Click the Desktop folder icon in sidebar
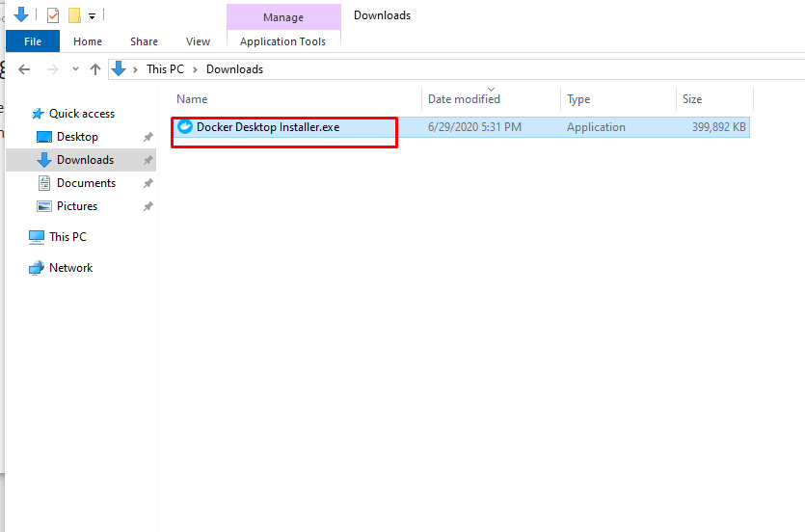This screenshot has height=532, width=805. (44, 137)
